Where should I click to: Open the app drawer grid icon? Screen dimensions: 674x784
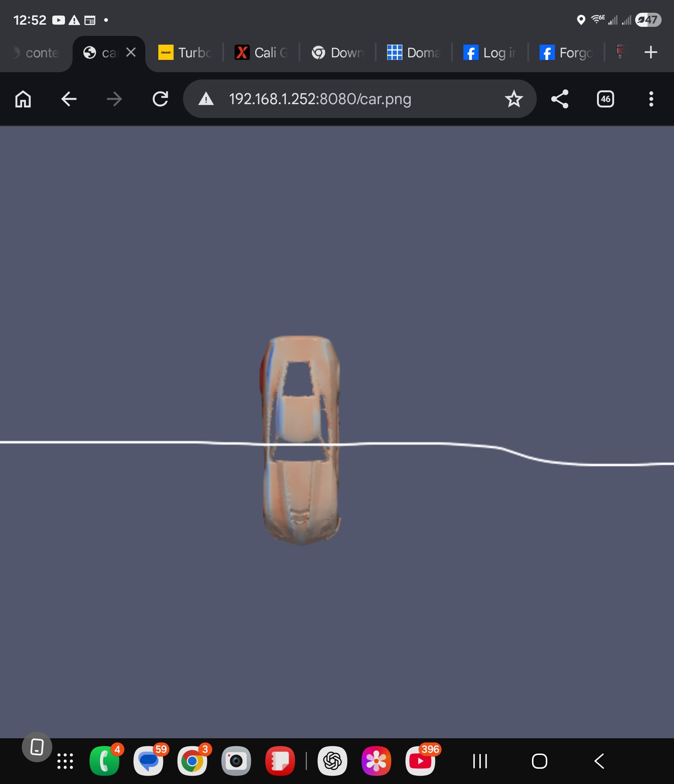click(65, 761)
